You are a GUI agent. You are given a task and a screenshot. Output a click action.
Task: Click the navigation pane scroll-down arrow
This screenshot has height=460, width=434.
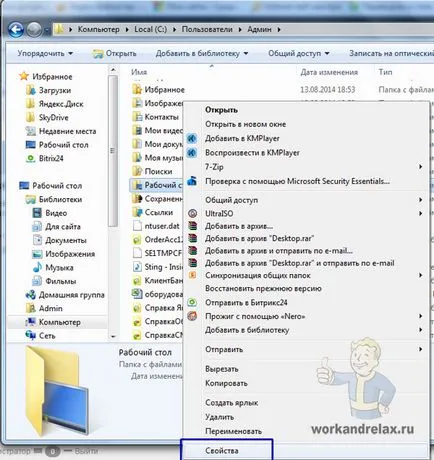(x=113, y=336)
